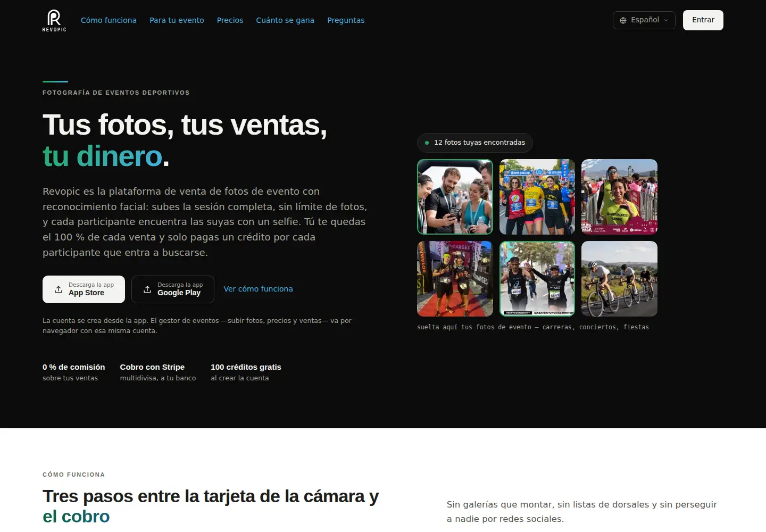This screenshot has width=766, height=532.
Task: Select photo of runners on red carpet
Action: tap(455, 279)
